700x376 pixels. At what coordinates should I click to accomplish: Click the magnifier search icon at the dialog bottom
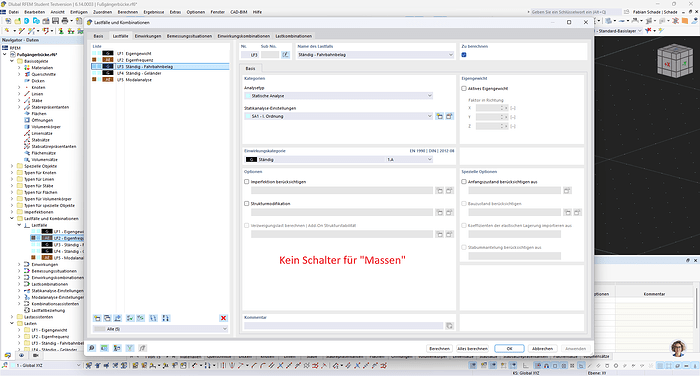92,348
